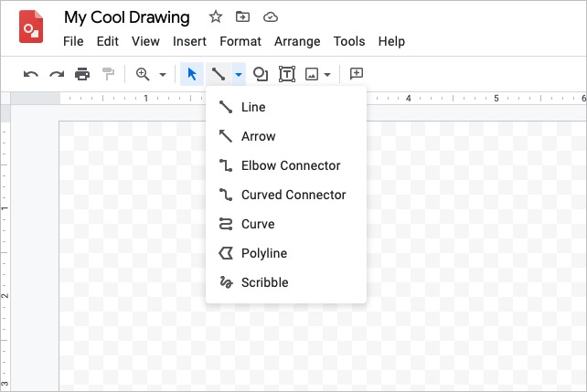Image resolution: width=587 pixels, height=392 pixels.
Task: Open the File menu
Action: (73, 41)
